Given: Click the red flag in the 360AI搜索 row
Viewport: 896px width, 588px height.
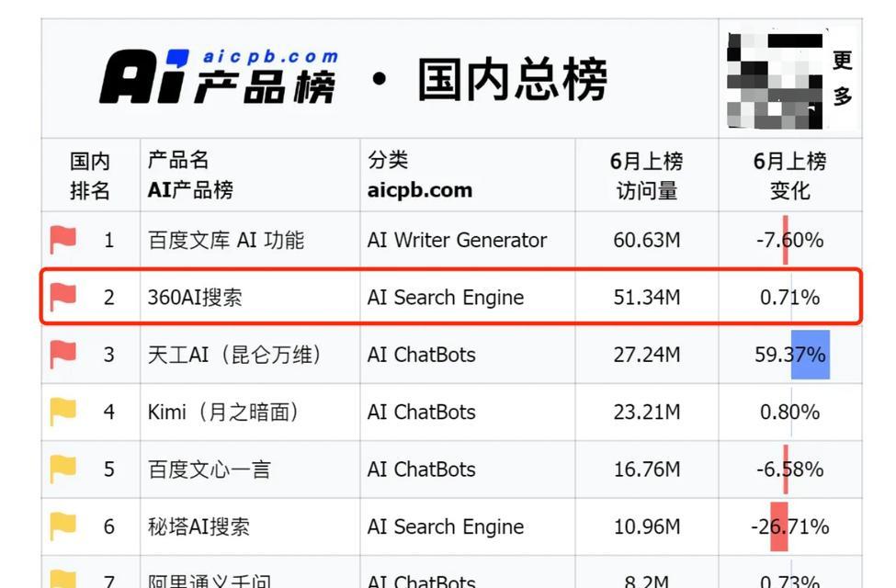Looking at the screenshot, I should tap(62, 297).
